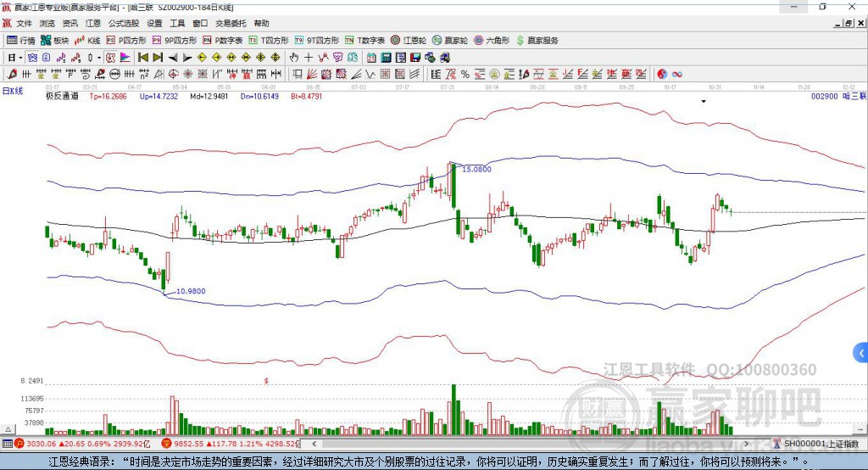Toggle the flag-shaped chart overlay icon
The height and width of the screenshot is (470, 868).
click(x=125, y=57)
